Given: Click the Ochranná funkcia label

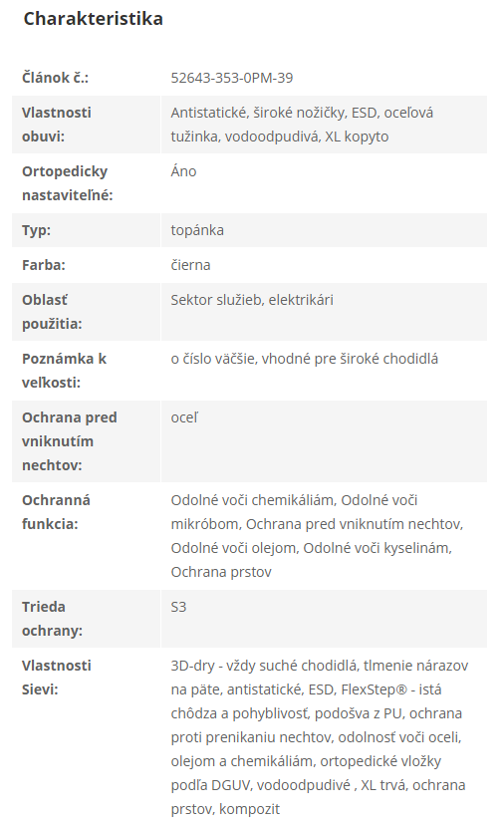Looking at the screenshot, I should tap(56, 512).
